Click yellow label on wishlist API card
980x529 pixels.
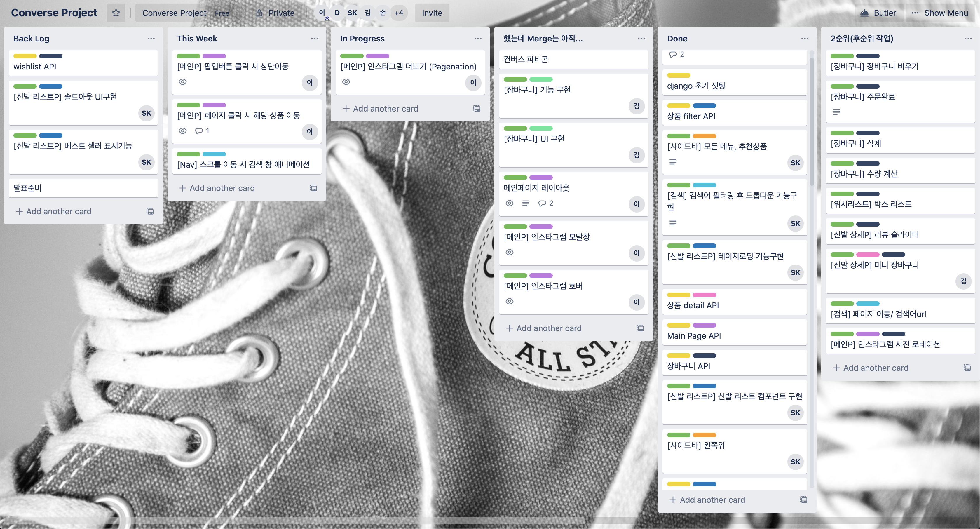25,56
